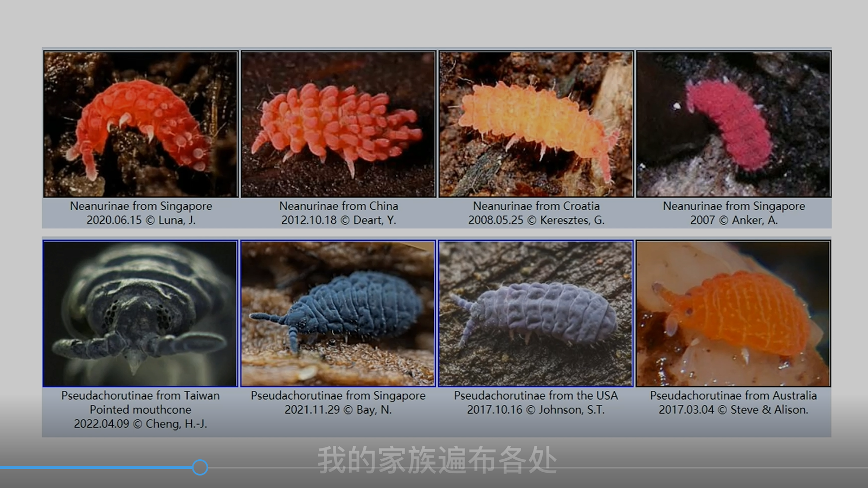The height and width of the screenshot is (488, 868).
Task: Click the blue Pseudachorutinae from Singapore image
Action: pos(338,313)
